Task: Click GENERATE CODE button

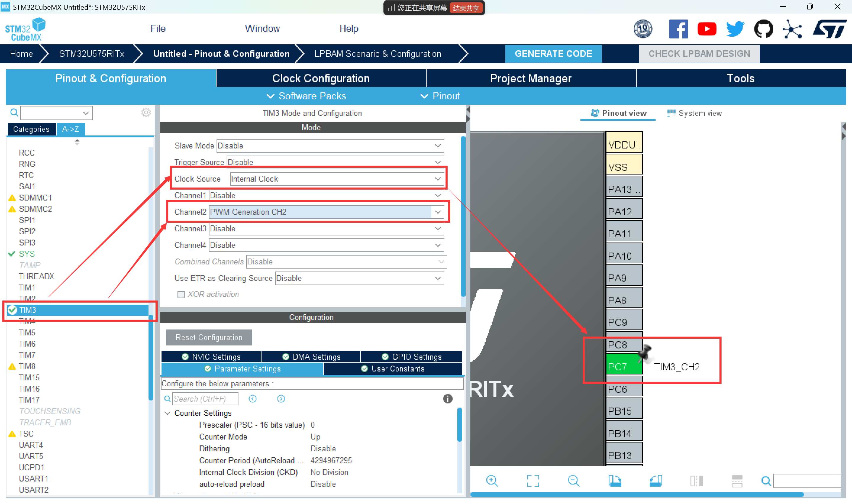Action: coord(554,54)
